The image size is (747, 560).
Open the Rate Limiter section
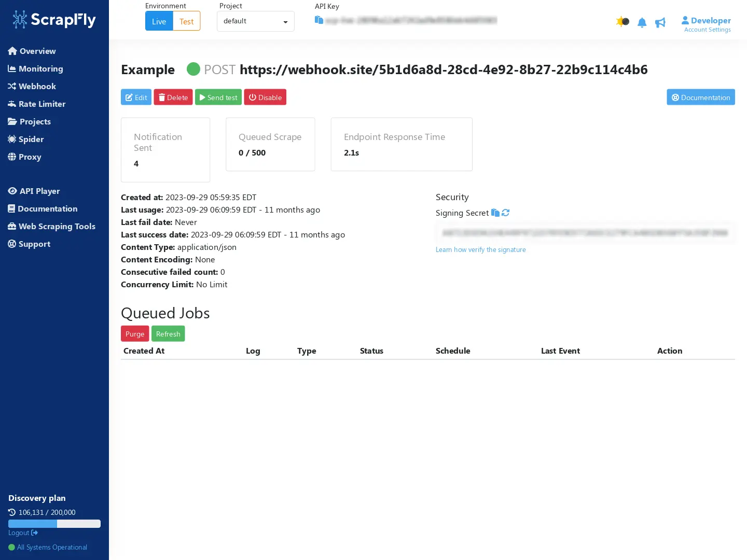coord(41,104)
